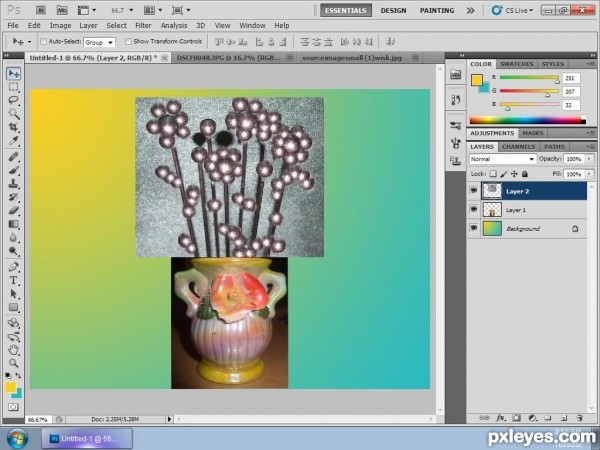Toggle lock all padlock icon
This screenshot has height=450, width=600.
[x=525, y=174]
